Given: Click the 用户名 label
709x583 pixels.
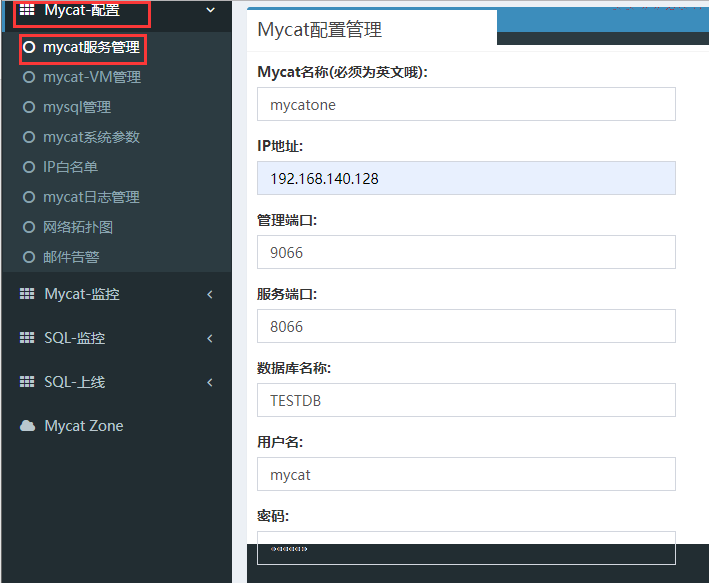Looking at the screenshot, I should click(x=280, y=442).
